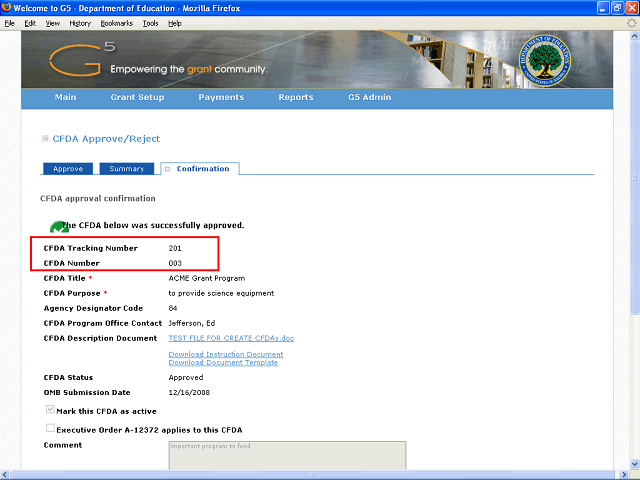Open Grant Setup navigation item
This screenshot has width=640, height=480.
click(x=137, y=97)
